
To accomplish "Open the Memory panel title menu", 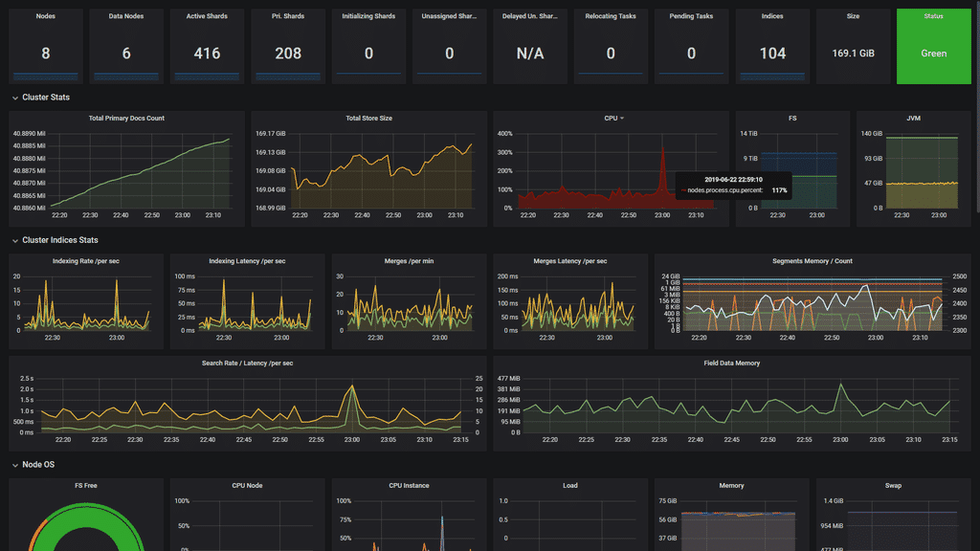I will 731,485.
